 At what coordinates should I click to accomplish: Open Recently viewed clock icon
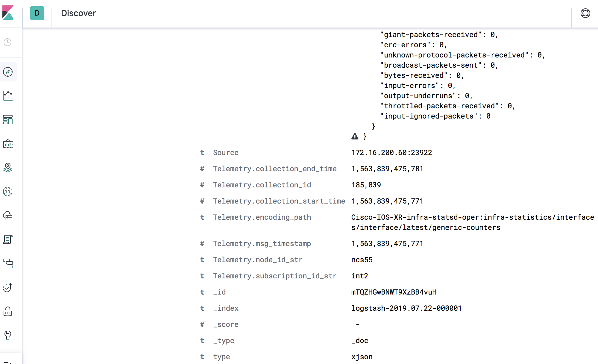pyautogui.click(x=8, y=42)
